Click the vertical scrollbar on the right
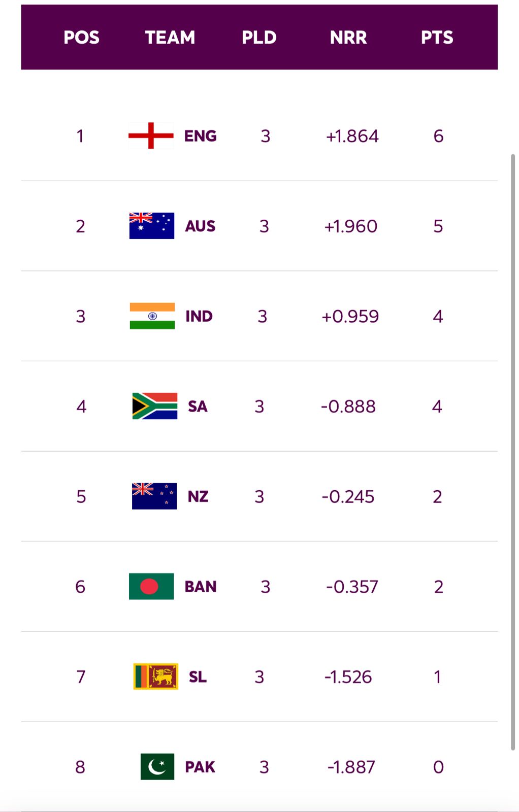The image size is (519, 812). click(x=513, y=452)
